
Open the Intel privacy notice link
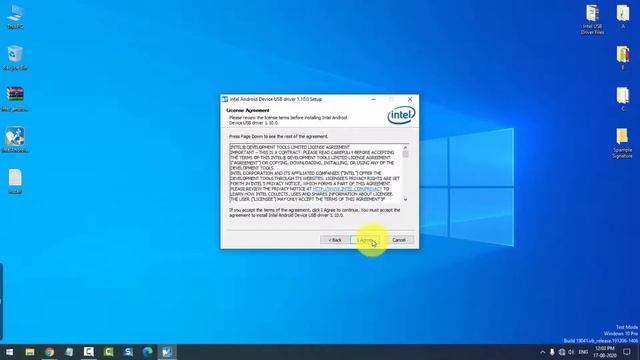pyautogui.click(x=347, y=189)
